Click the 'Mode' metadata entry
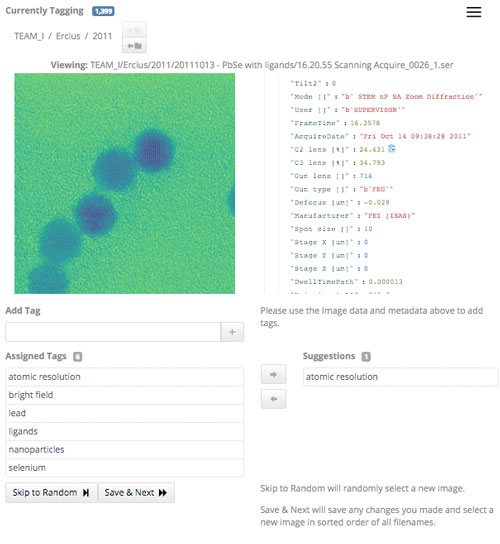The height and width of the screenshot is (544, 500). [386, 96]
